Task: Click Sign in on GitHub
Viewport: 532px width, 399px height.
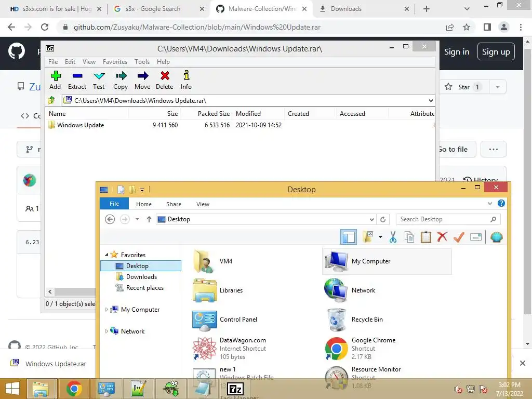Action: coord(457,52)
